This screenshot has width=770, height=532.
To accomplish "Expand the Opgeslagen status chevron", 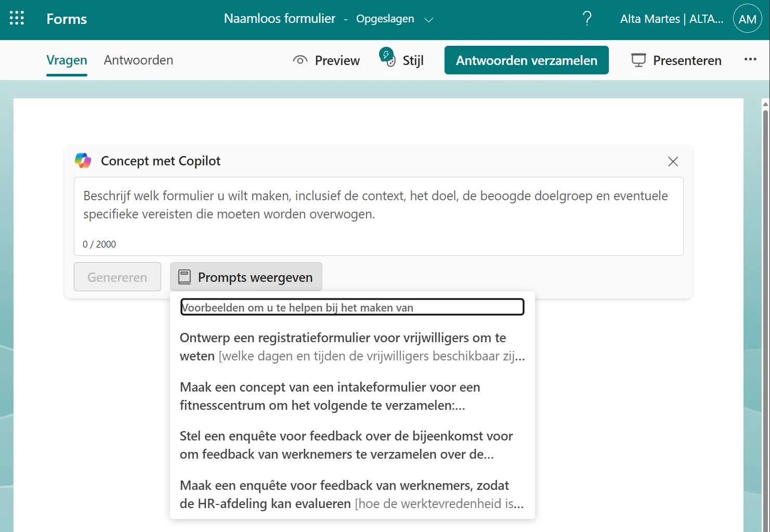I will coord(429,20).
